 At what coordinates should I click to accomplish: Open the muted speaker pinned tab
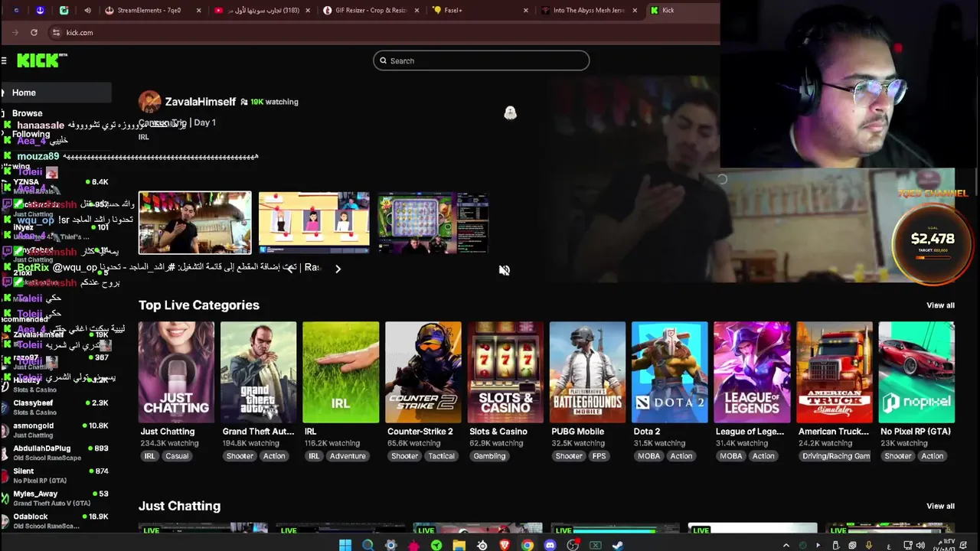pyautogui.click(x=87, y=11)
